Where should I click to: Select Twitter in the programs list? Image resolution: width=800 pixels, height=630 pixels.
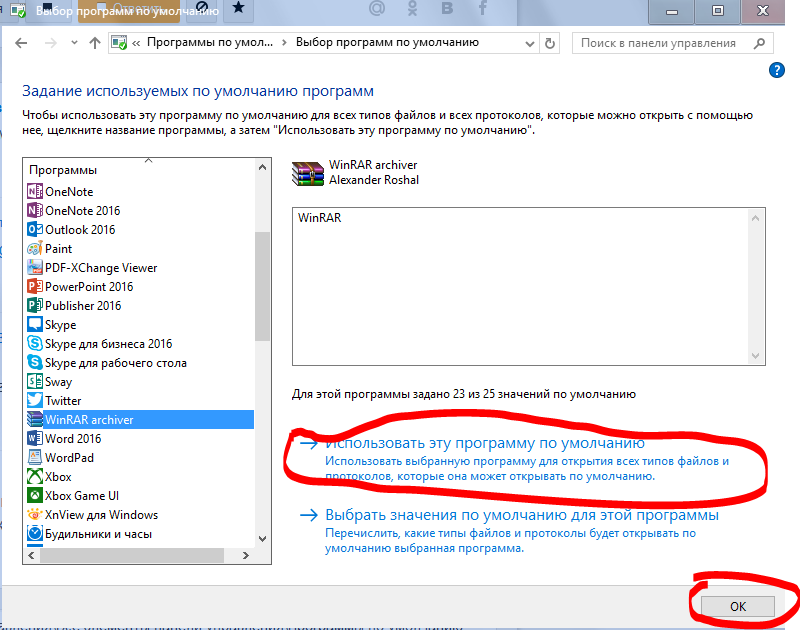(63, 400)
